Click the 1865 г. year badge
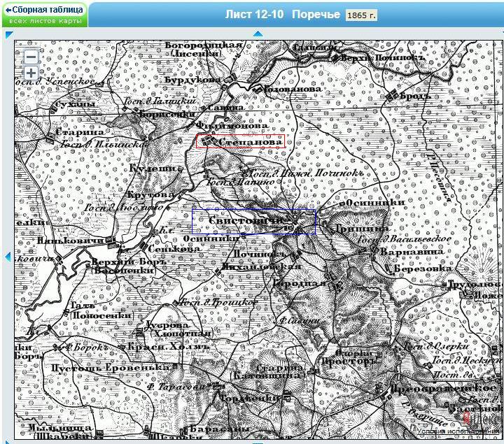The width and height of the screenshot is (504, 444). click(x=361, y=15)
